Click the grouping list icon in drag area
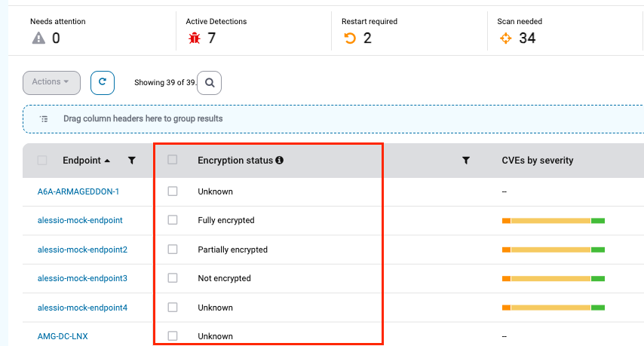The height and width of the screenshot is (346, 644). click(x=44, y=119)
